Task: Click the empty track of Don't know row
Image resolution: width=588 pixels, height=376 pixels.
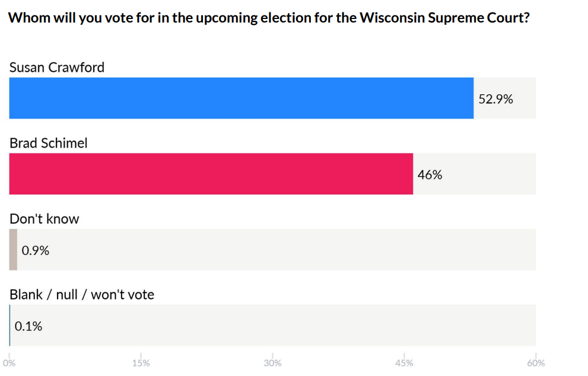Action: (297, 250)
